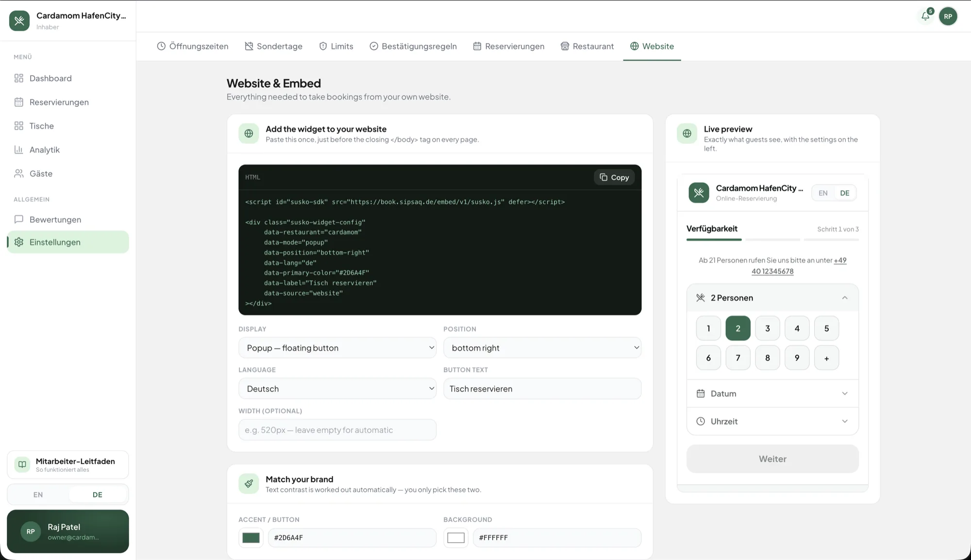Set preview widget language to EN

pyautogui.click(x=823, y=193)
